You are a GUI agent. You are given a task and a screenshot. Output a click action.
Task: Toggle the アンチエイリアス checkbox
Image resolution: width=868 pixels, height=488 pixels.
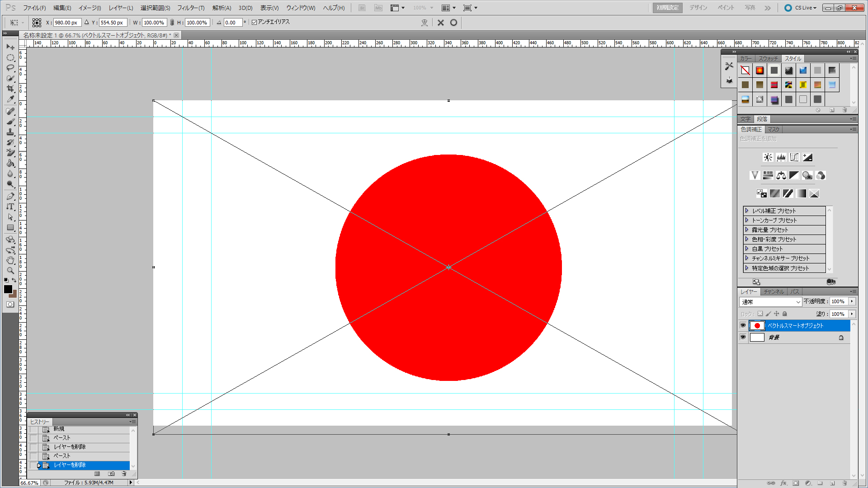click(x=255, y=22)
